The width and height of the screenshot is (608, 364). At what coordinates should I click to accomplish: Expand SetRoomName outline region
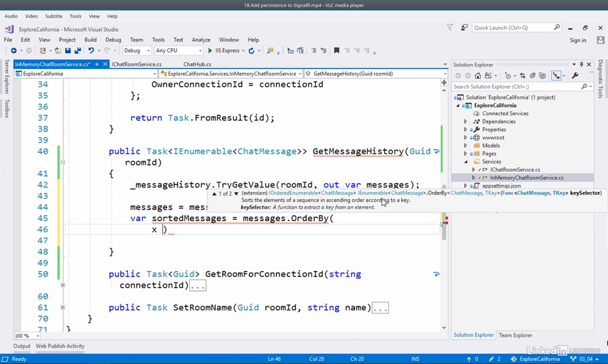(x=63, y=307)
